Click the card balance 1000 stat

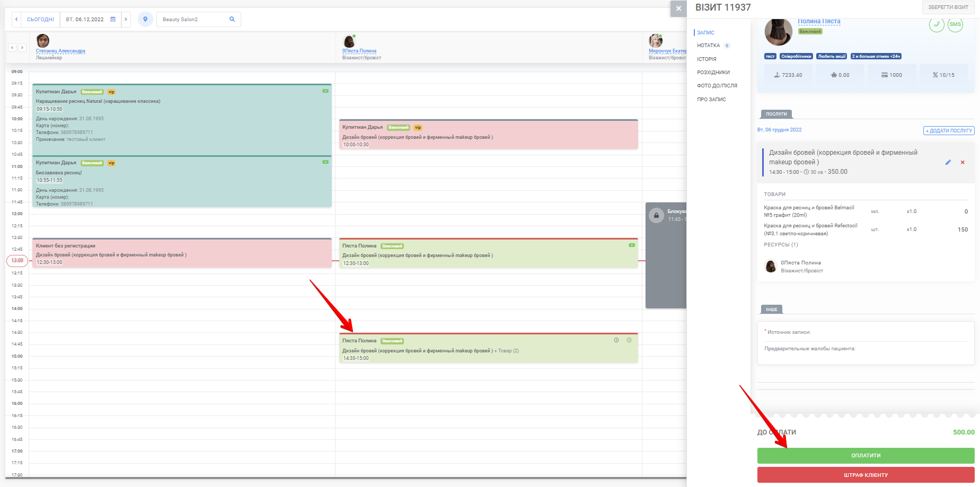pos(891,75)
